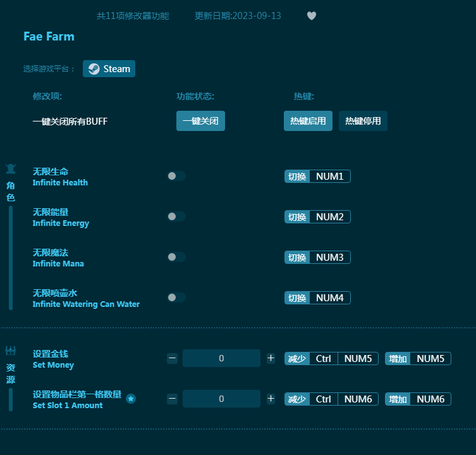Viewport: 476px width, 455px height.
Task: Click the 一键关闭 button
Action: click(200, 121)
